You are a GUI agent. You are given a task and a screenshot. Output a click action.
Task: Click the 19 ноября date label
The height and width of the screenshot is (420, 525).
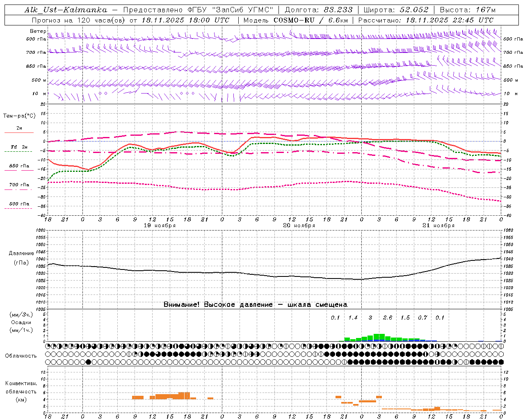tap(160, 226)
